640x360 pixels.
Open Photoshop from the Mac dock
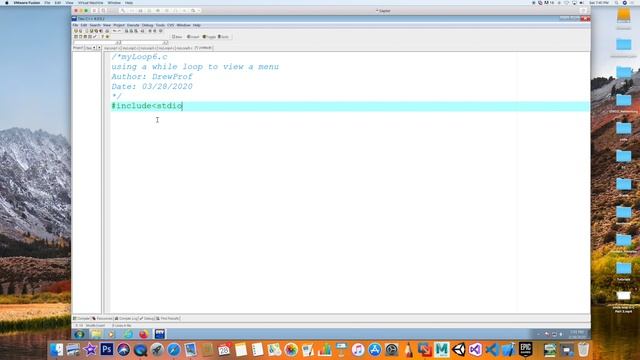coord(107,349)
